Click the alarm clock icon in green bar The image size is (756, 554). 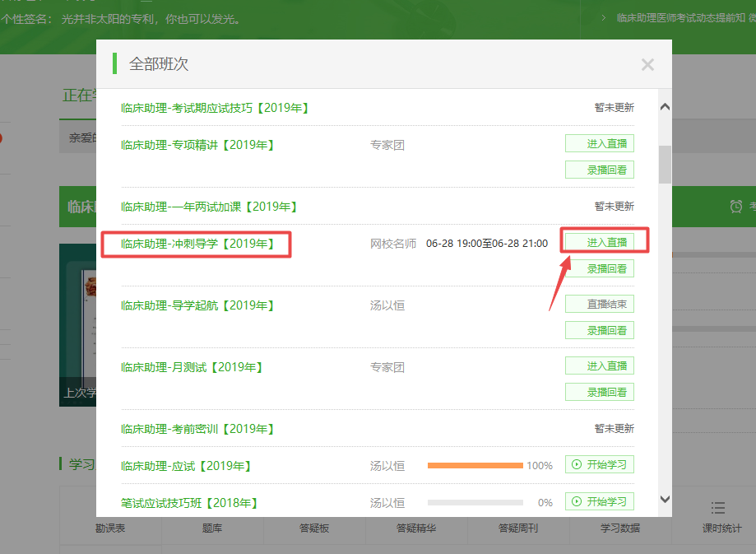736,207
